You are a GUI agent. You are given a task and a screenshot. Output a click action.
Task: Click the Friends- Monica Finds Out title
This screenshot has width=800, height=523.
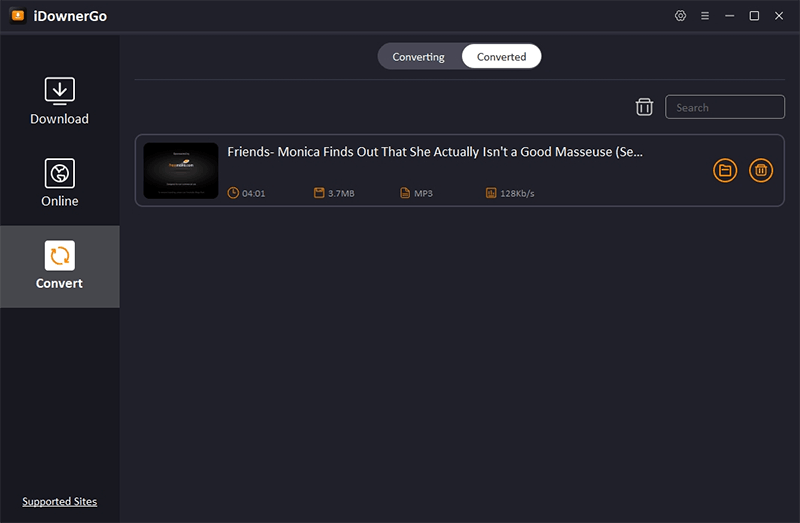pos(435,152)
